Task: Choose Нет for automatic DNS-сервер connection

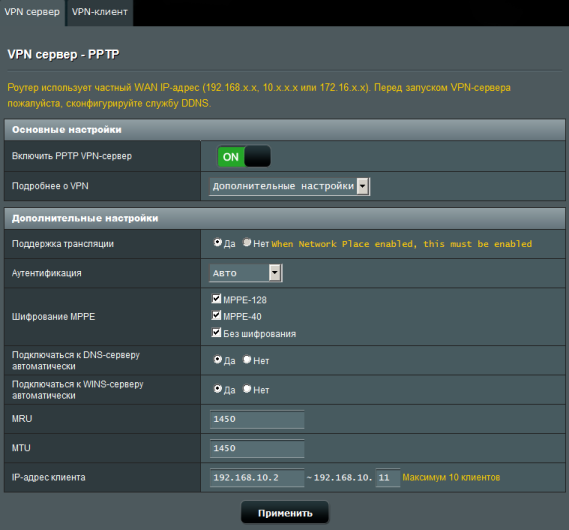Action: [247, 359]
